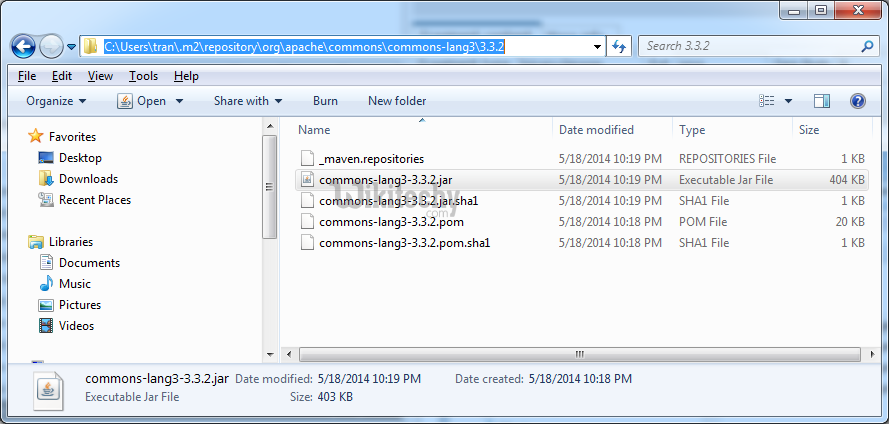889x424 pixels.
Task: Open the Help question mark icon
Action: 857,101
